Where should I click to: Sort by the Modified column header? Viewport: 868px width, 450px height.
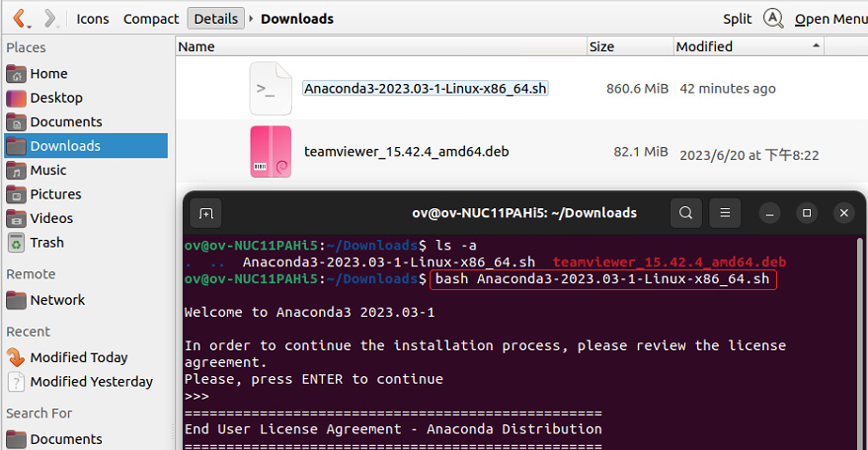point(749,46)
